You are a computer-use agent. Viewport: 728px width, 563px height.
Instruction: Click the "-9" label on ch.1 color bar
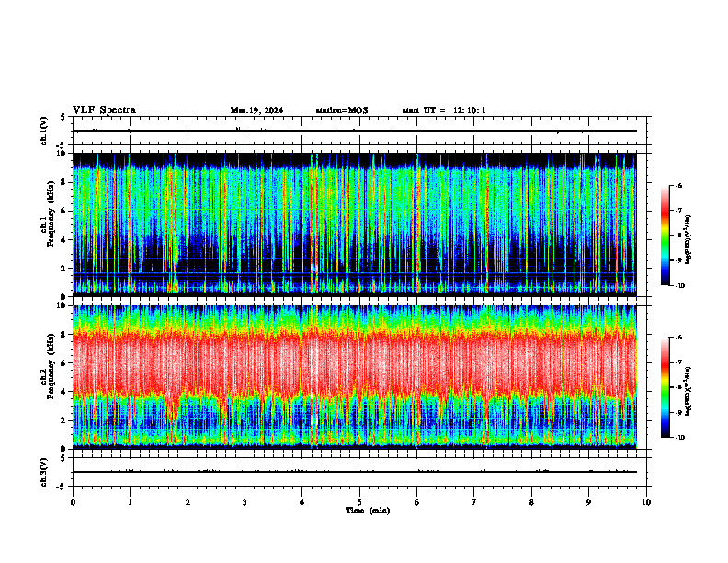click(x=679, y=260)
